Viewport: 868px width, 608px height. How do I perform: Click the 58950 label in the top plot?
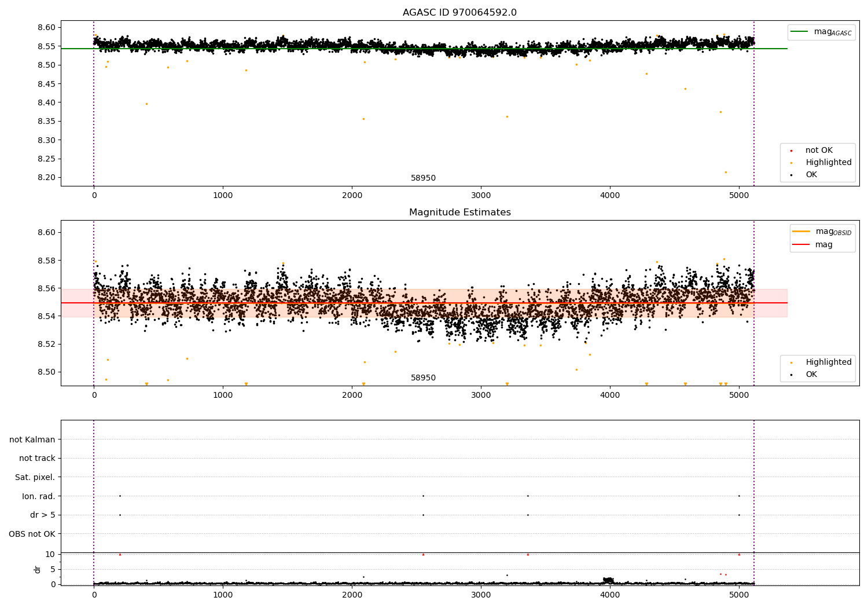[423, 178]
